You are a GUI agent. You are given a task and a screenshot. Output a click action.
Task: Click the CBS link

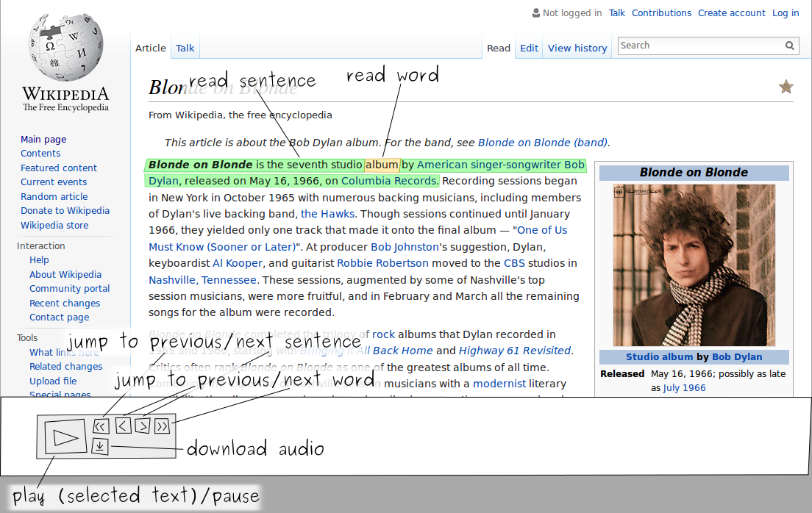pyautogui.click(x=514, y=263)
